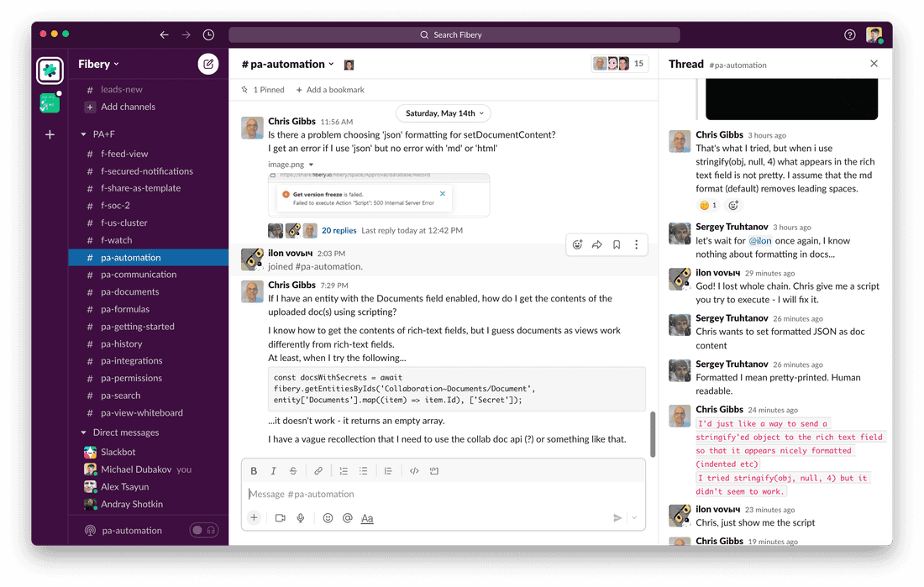The height and width of the screenshot is (587, 924).
Task: Toggle bold formatting in the composer
Action: [x=254, y=470]
